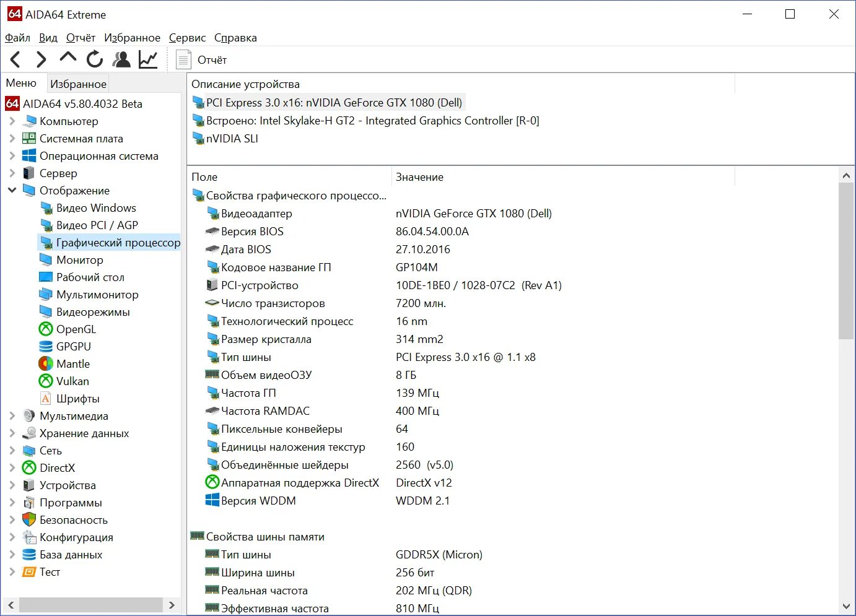Screen dimensions: 856x616
Task: Click the Шрифты fonts icon
Action: 46,399
